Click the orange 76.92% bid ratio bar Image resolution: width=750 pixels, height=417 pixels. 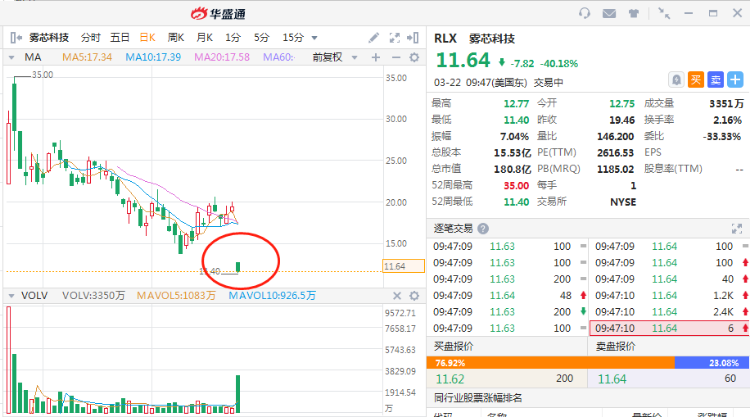tap(551, 362)
